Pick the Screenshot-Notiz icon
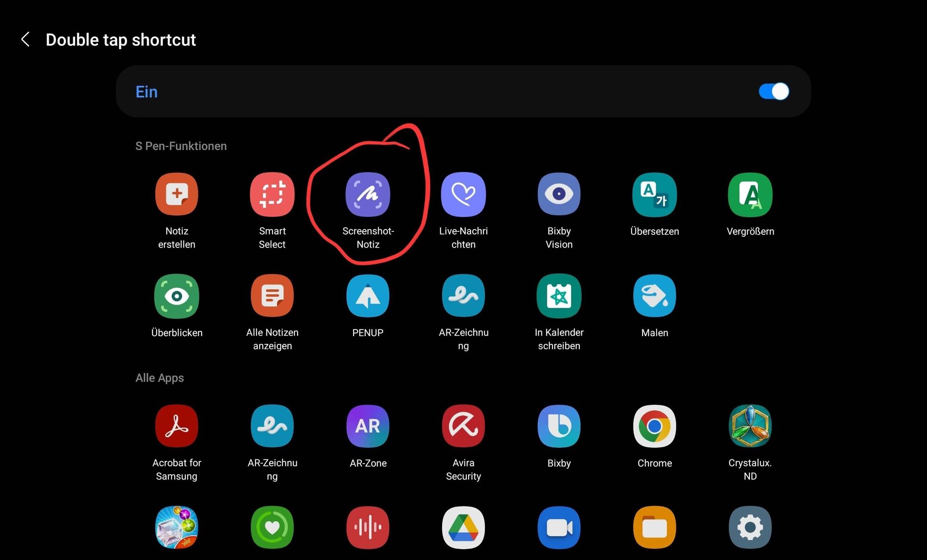 [368, 194]
